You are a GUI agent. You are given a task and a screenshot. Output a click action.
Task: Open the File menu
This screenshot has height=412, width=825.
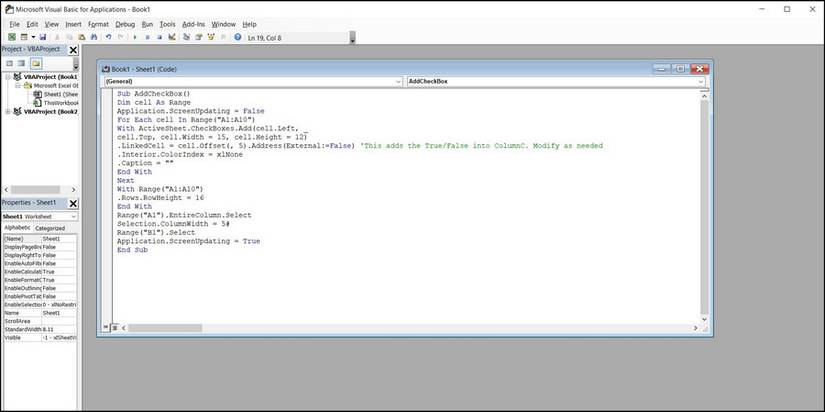(x=14, y=24)
